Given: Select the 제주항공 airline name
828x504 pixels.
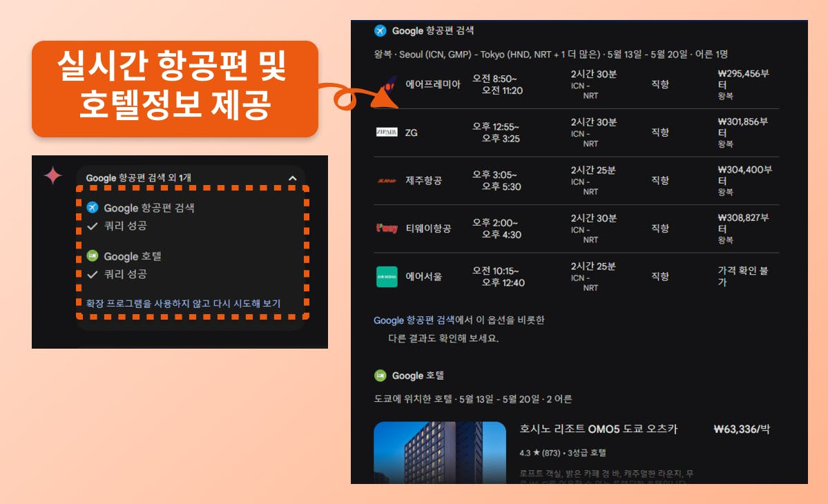Looking at the screenshot, I should 423,180.
